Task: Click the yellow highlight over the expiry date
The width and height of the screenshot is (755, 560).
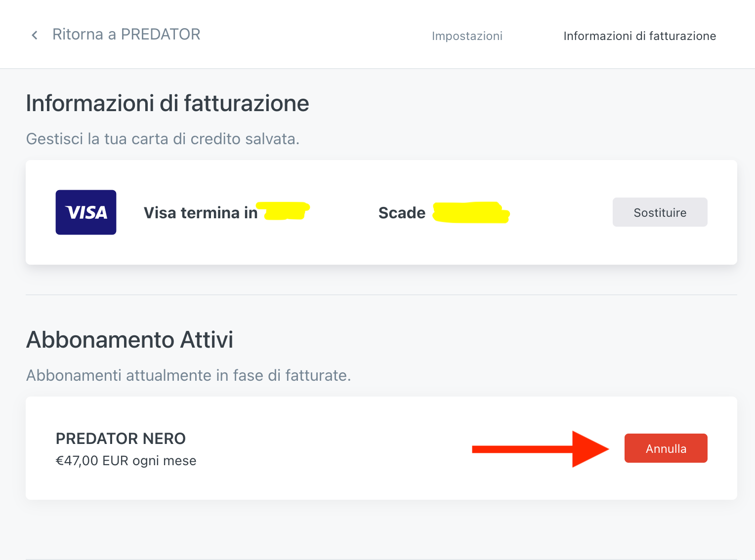Action: point(471,213)
